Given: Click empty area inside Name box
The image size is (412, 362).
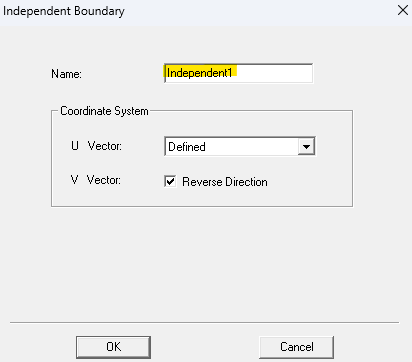Looking at the screenshot, I should 274,73.
